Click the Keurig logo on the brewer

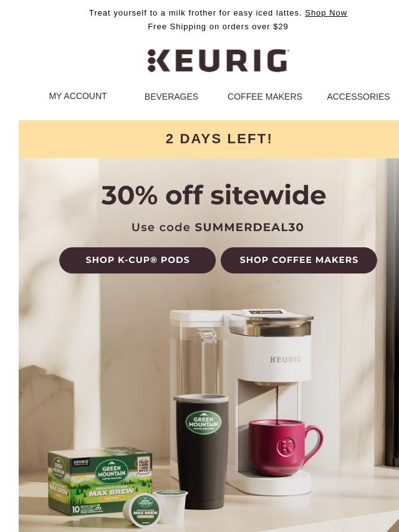pyautogui.click(x=286, y=359)
